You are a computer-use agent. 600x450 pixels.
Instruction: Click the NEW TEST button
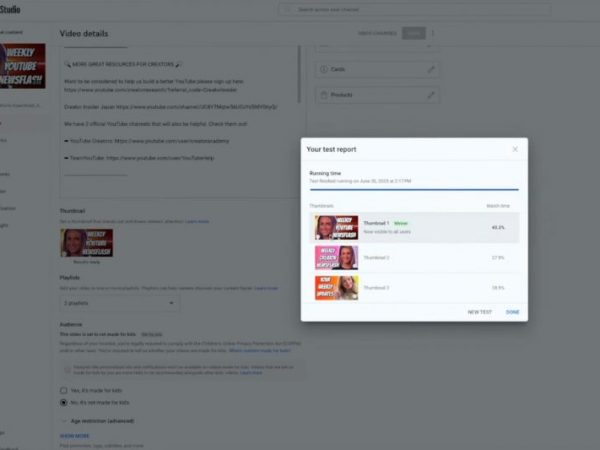click(479, 312)
